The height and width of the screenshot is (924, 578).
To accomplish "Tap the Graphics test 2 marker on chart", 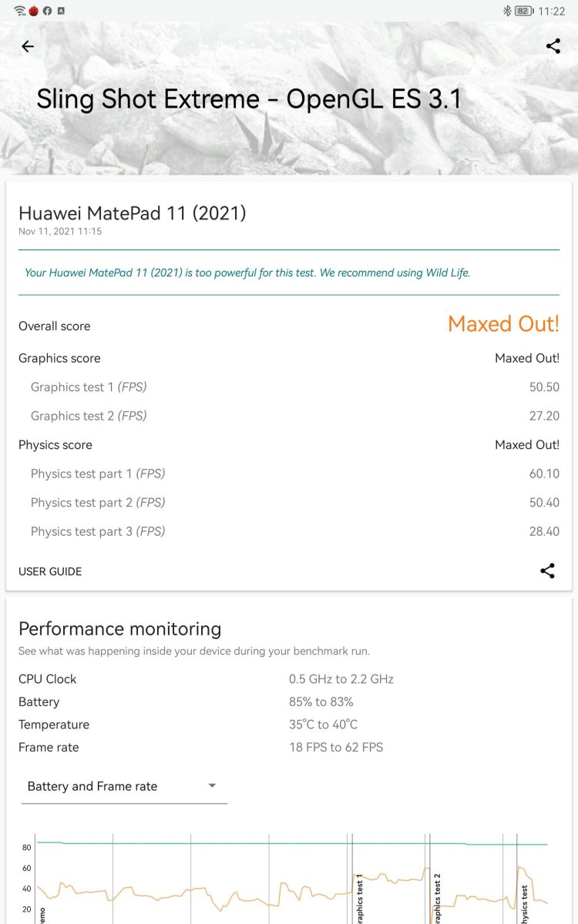I will point(437,898).
